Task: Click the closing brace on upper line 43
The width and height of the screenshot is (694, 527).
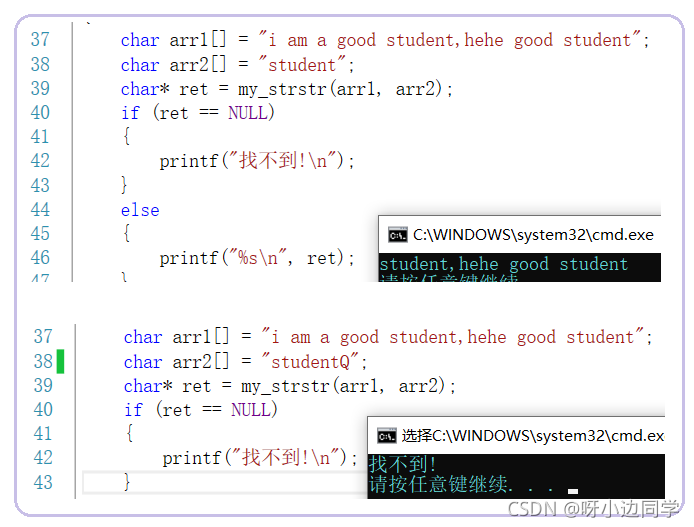Action: click(x=124, y=185)
